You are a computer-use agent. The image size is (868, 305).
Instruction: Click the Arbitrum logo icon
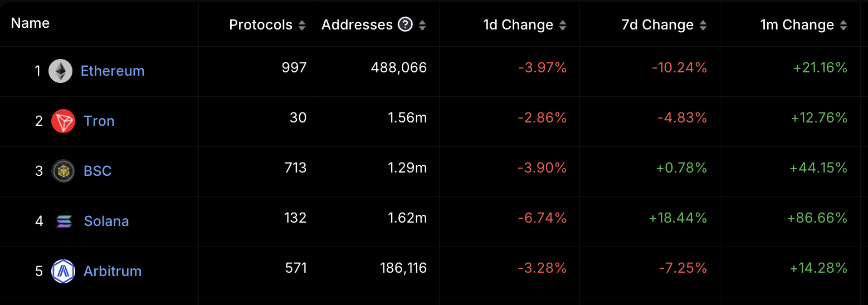63,271
